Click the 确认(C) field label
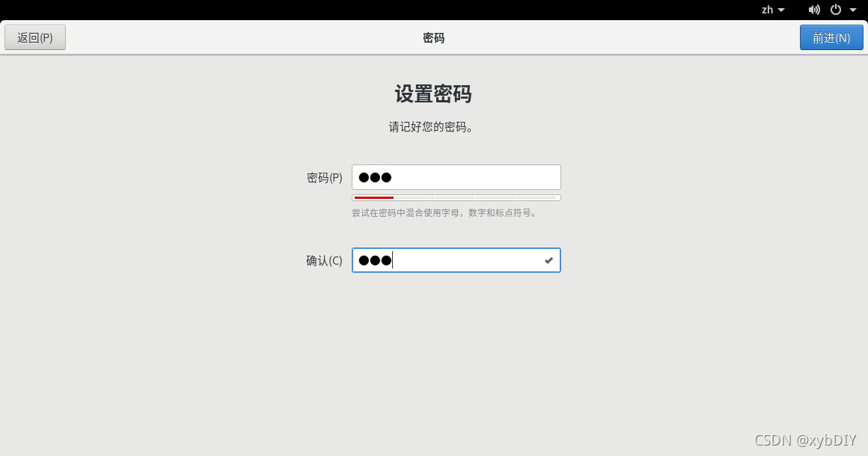The width and height of the screenshot is (868, 456). point(323,260)
